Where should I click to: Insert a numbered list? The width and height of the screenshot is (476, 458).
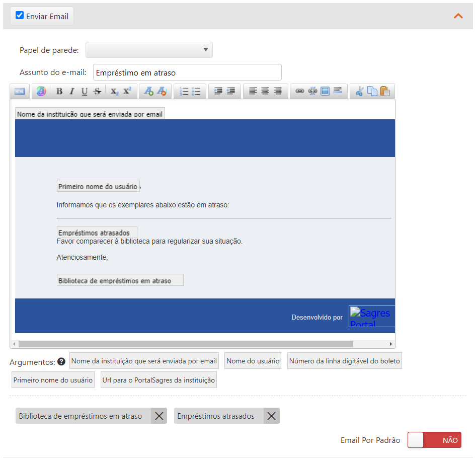pyautogui.click(x=184, y=91)
